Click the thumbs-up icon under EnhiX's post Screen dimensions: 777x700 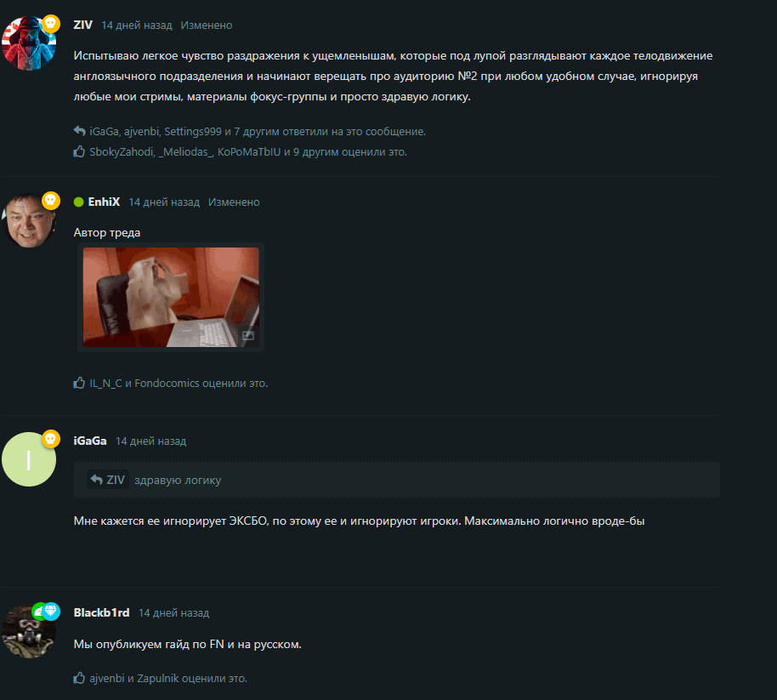[x=79, y=383]
